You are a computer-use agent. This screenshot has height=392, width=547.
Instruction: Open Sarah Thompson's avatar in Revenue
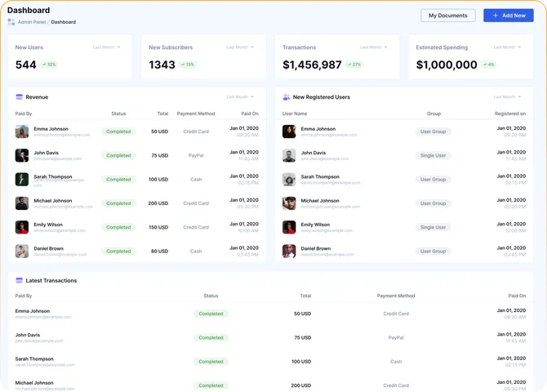click(x=22, y=180)
